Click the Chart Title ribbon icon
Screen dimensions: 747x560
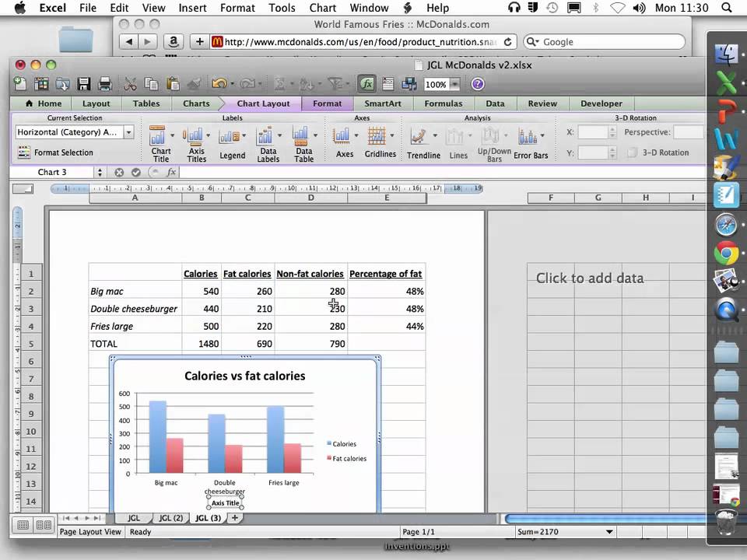[x=157, y=135]
